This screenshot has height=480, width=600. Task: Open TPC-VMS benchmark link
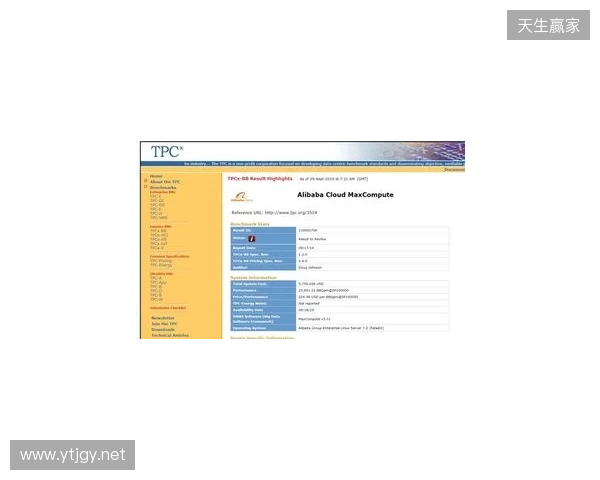tap(159, 217)
